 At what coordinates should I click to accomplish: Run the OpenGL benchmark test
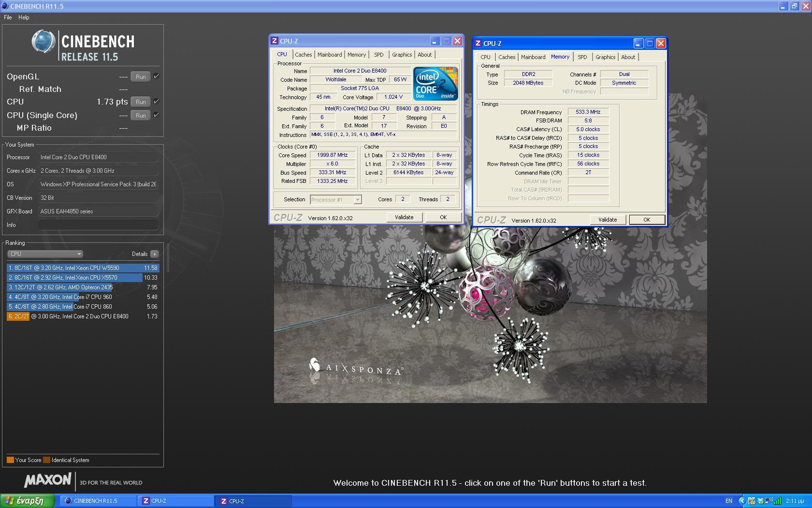tap(141, 76)
